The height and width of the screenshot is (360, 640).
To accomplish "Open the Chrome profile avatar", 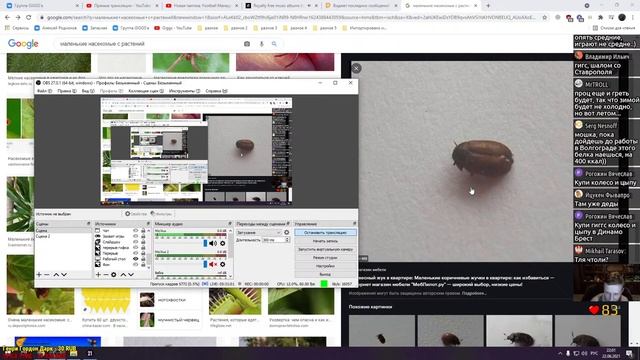I will click(x=622, y=18).
